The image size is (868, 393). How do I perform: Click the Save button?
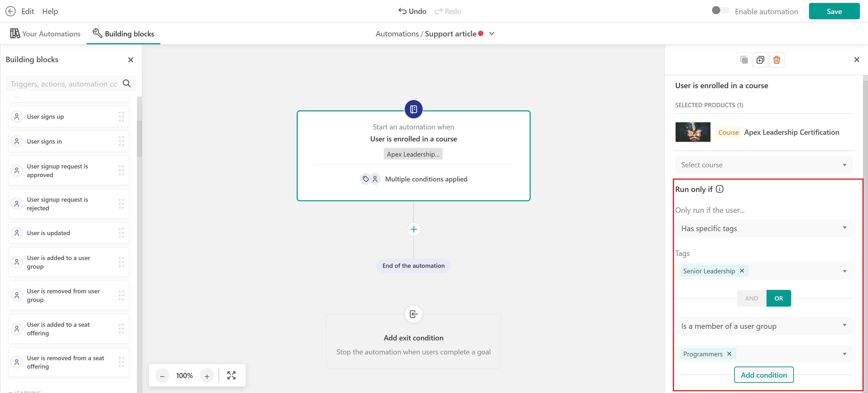(x=834, y=11)
